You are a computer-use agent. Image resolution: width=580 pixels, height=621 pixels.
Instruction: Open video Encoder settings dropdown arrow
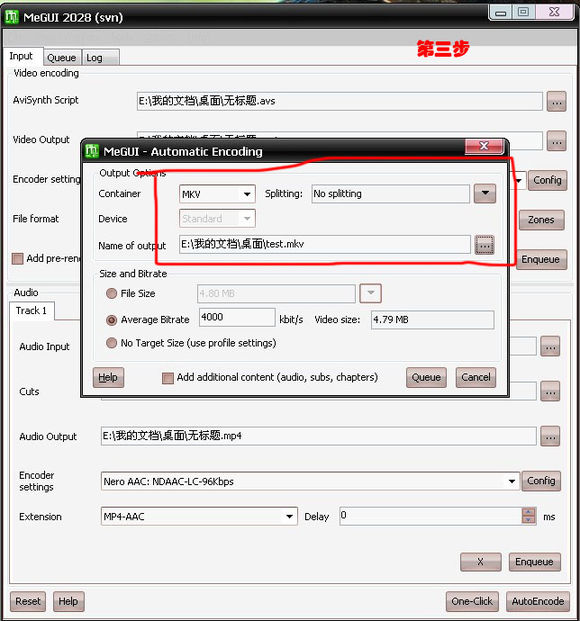coord(518,180)
